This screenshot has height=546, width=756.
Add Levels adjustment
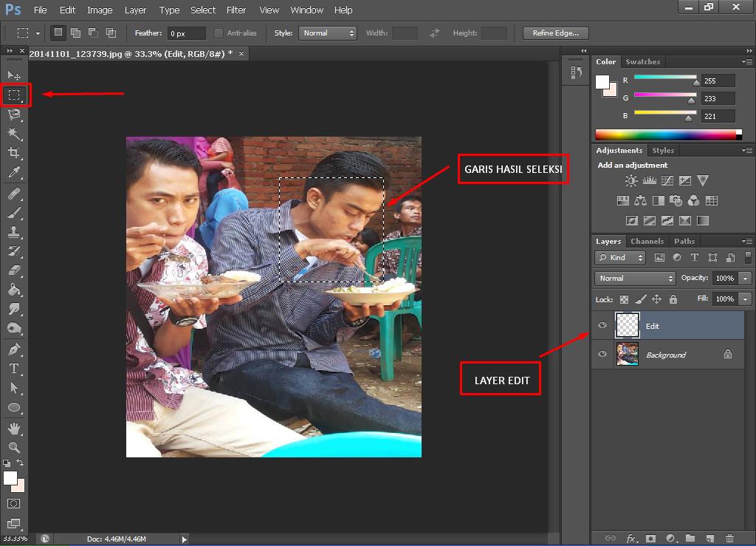(x=650, y=181)
